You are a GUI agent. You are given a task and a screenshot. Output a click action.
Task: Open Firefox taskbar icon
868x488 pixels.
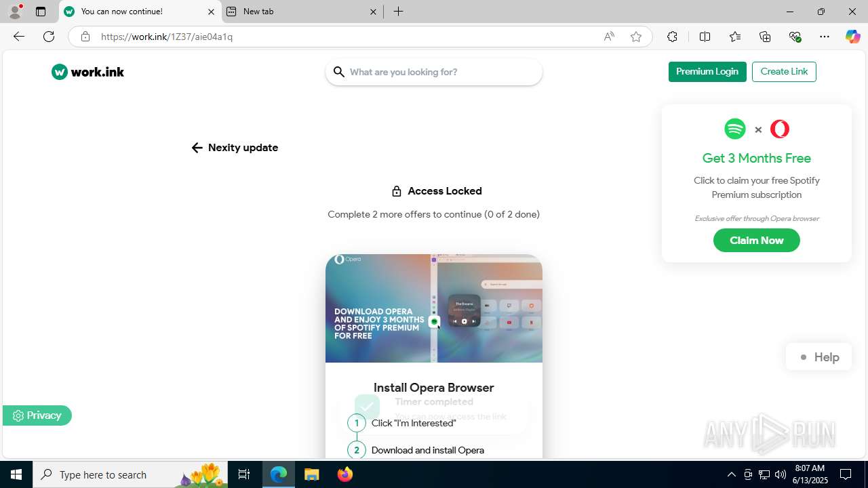344,474
